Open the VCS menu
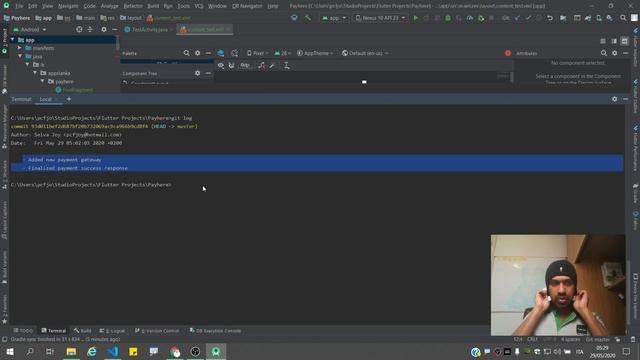The width and height of the screenshot is (640, 360). pyautogui.click(x=199, y=6)
